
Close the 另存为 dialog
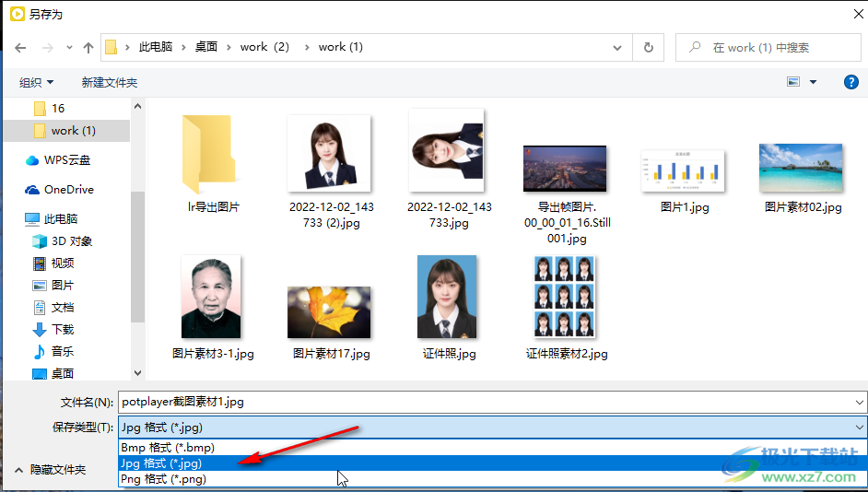[858, 15]
